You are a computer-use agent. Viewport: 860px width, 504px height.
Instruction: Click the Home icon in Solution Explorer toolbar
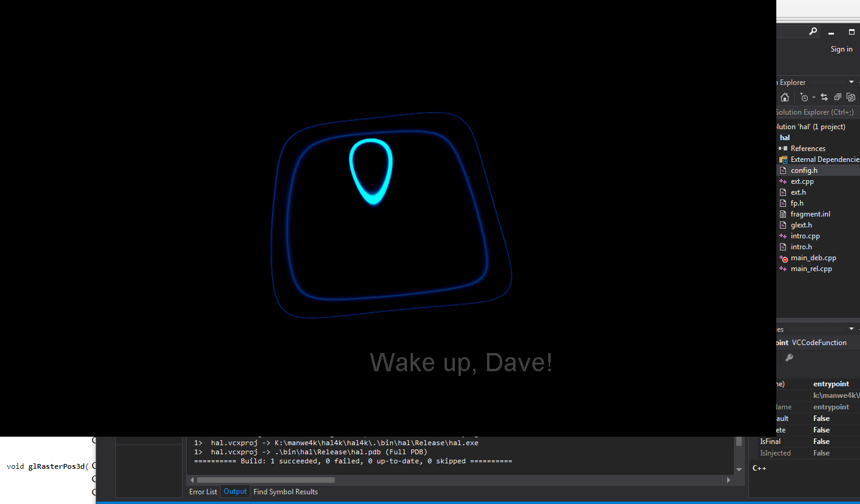click(785, 97)
